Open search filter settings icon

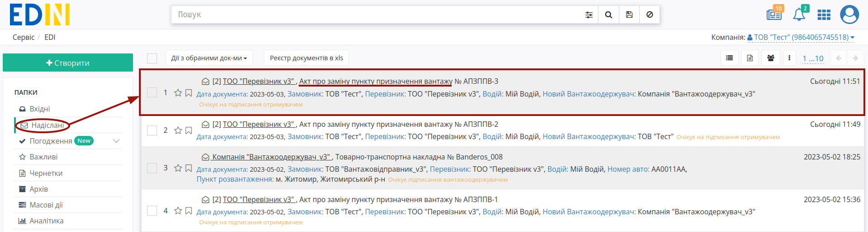(589, 15)
